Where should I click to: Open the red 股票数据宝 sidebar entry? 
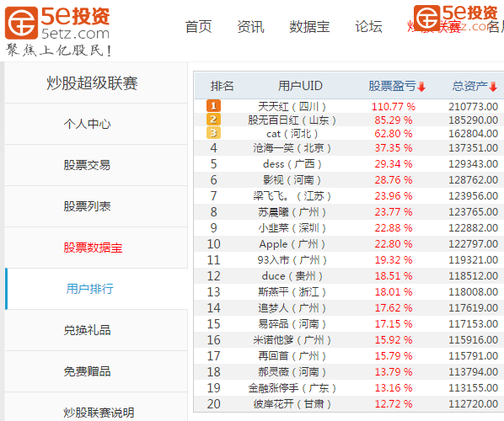pos(93,248)
